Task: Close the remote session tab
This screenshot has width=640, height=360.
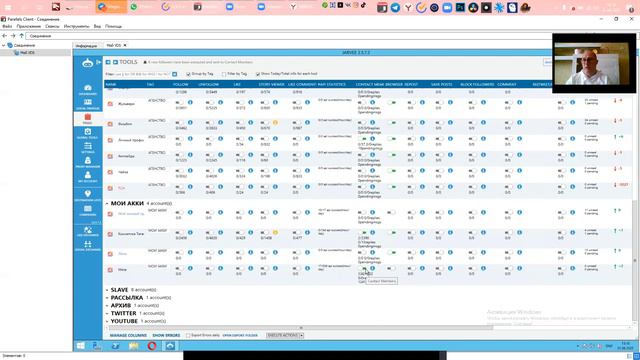Action: [125, 45]
